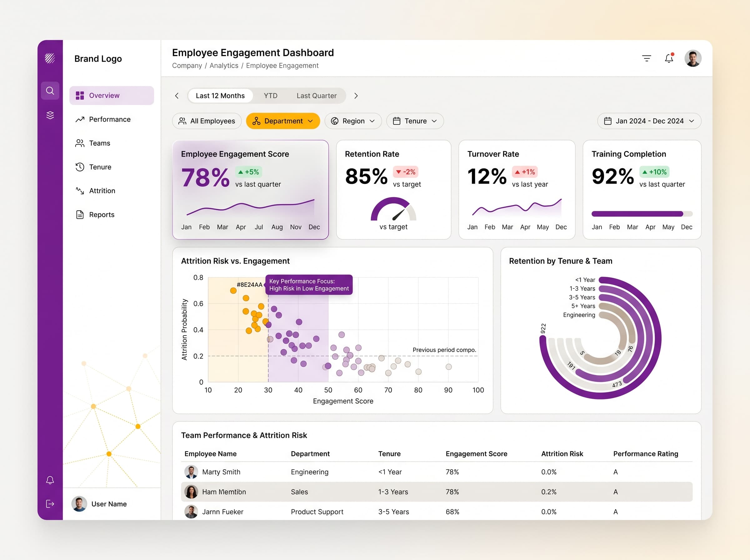Open search from the purple sidebar
The width and height of the screenshot is (750, 560).
tap(50, 91)
